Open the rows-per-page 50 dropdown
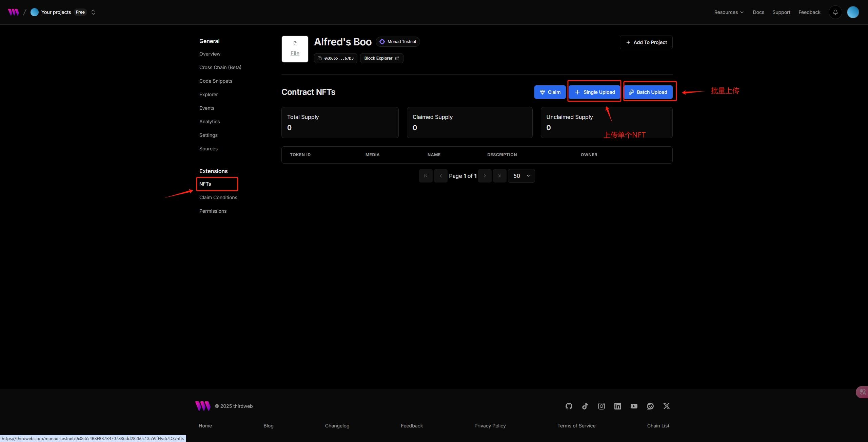Image resolution: width=868 pixels, height=442 pixels. [521, 176]
